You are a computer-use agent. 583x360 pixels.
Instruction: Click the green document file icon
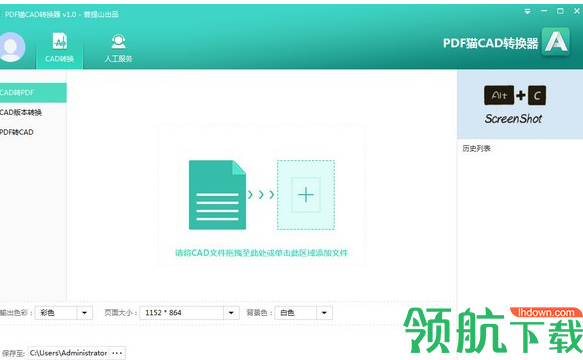217,195
